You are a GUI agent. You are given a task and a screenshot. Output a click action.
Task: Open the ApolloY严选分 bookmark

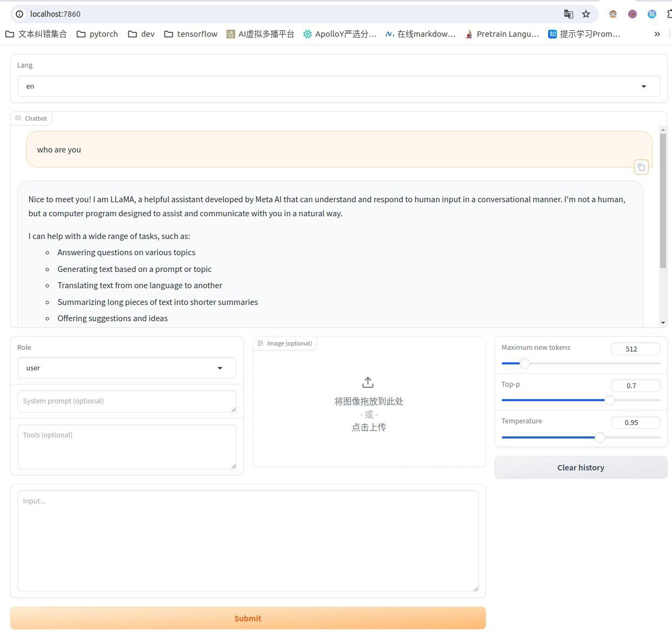[340, 34]
